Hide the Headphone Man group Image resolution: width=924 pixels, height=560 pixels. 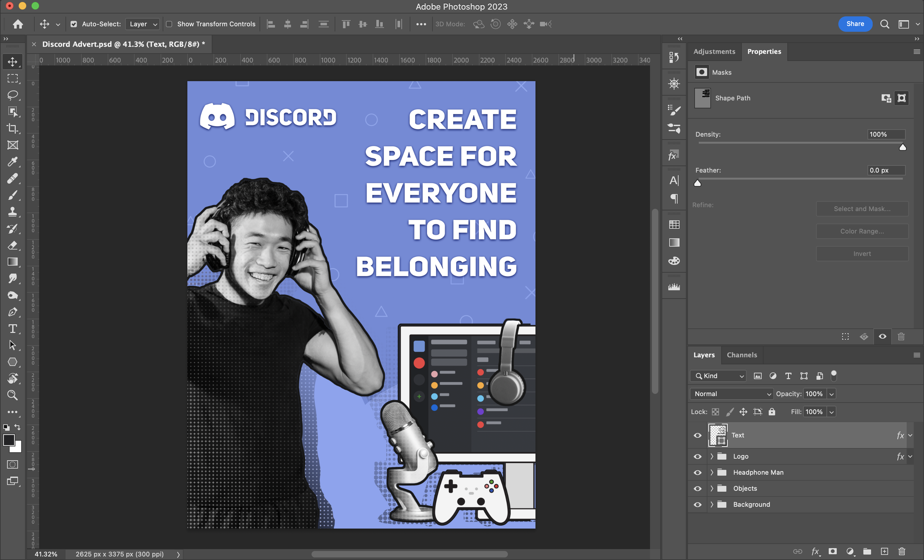coord(697,472)
